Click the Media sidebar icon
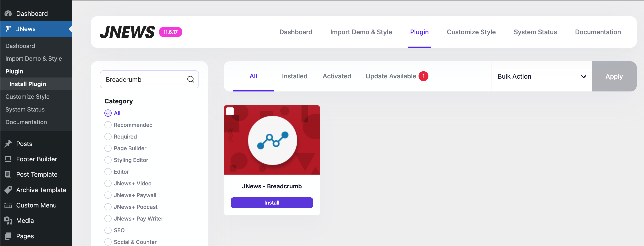This screenshot has height=246, width=644. pos(8,221)
